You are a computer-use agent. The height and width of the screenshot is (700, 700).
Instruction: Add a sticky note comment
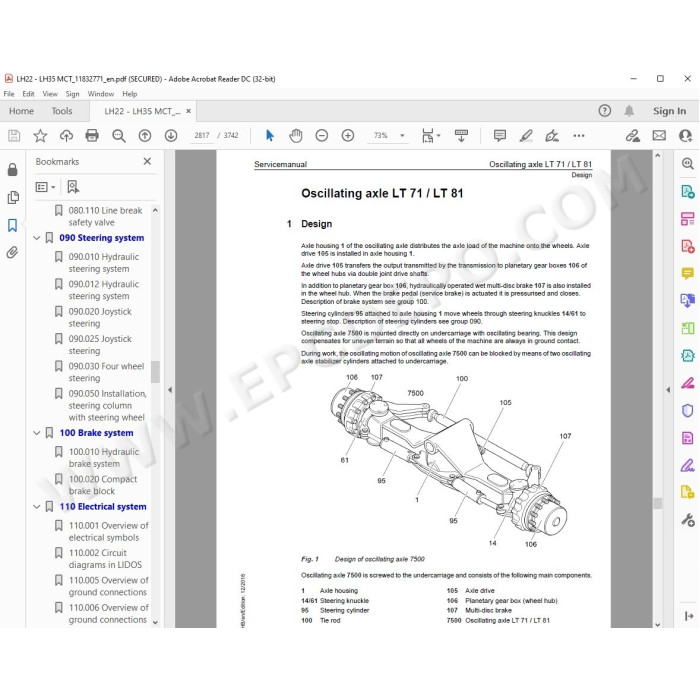(500, 135)
